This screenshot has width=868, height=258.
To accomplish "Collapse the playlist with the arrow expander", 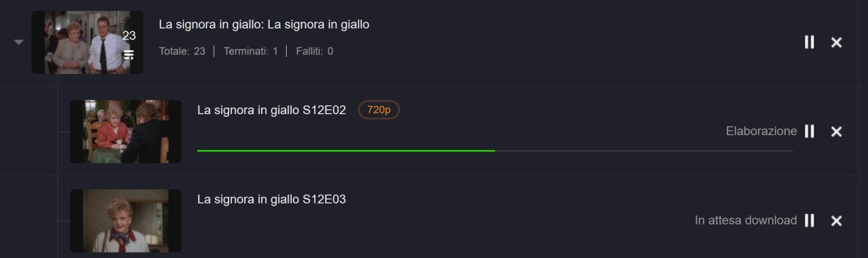I will click(x=18, y=42).
